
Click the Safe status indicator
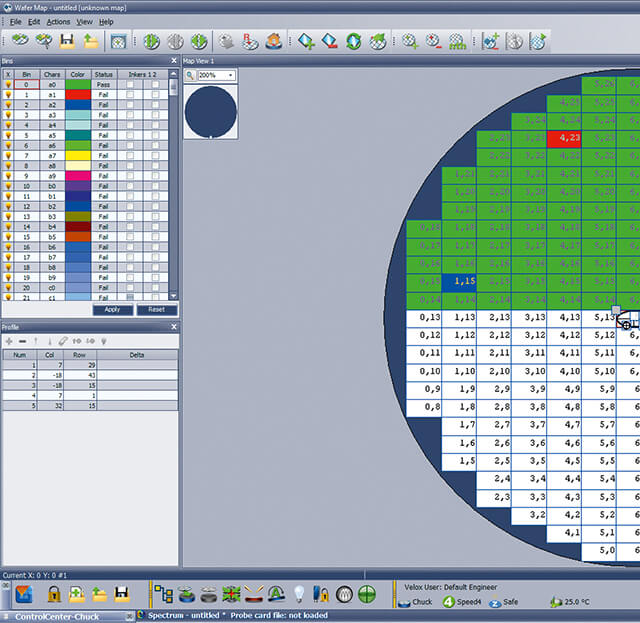(504, 602)
